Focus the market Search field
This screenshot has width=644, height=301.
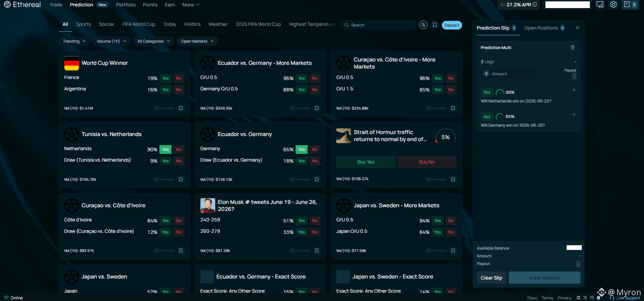379,25
